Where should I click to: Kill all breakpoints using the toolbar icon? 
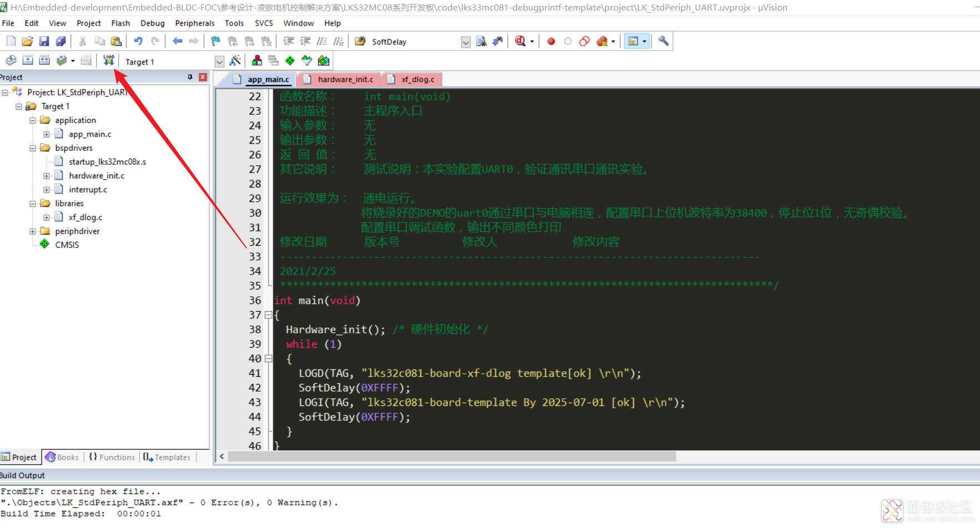coord(602,41)
